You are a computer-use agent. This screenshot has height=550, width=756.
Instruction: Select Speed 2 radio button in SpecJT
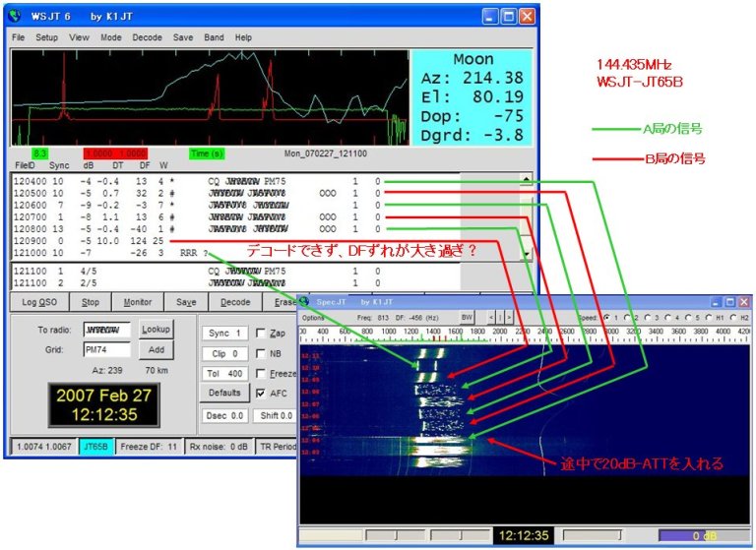click(x=627, y=318)
